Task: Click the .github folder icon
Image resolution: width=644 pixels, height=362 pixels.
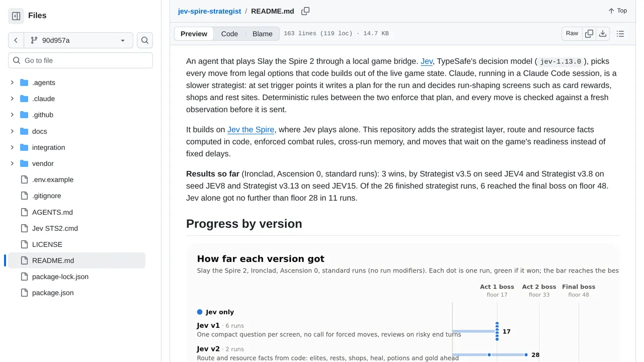Action: coord(24,115)
